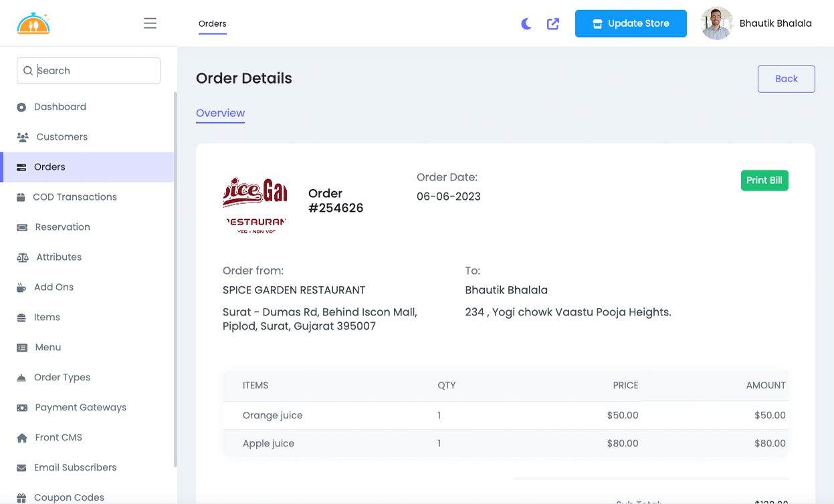The width and height of the screenshot is (834, 504).
Task: Click the sidebar vertical scrollbar
Action: pyautogui.click(x=176, y=279)
